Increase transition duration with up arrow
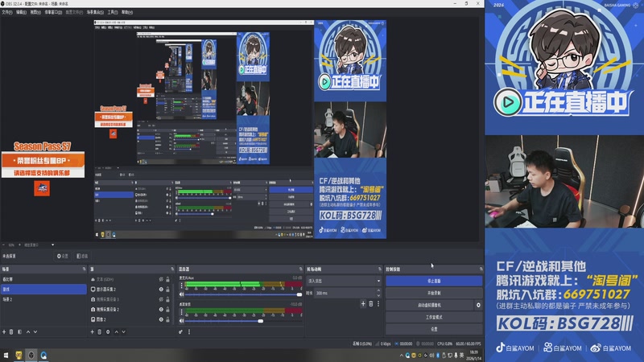This screenshot has width=644, height=362. 378,290
